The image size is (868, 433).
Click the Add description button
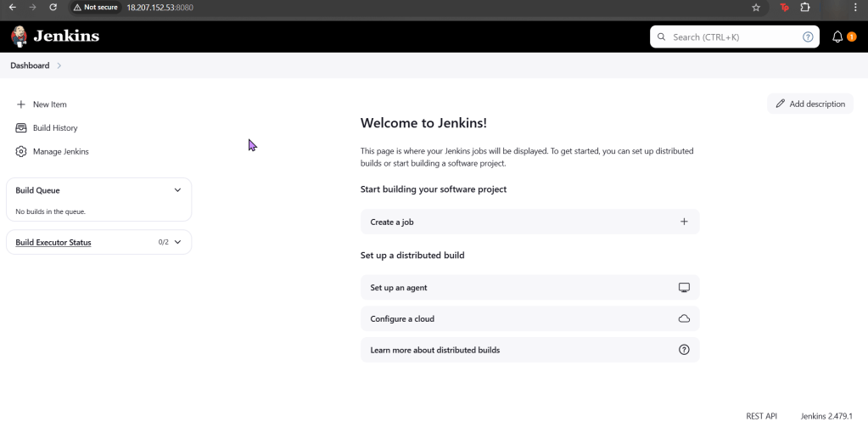coord(809,104)
